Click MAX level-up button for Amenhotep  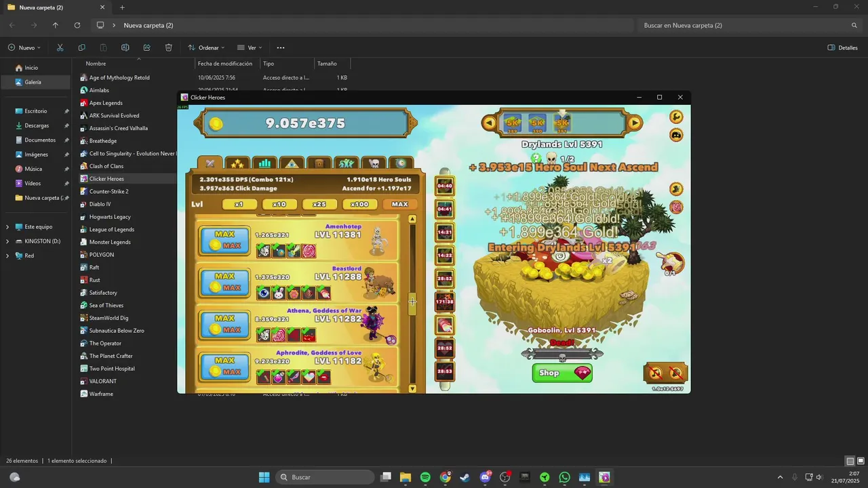[225, 241]
